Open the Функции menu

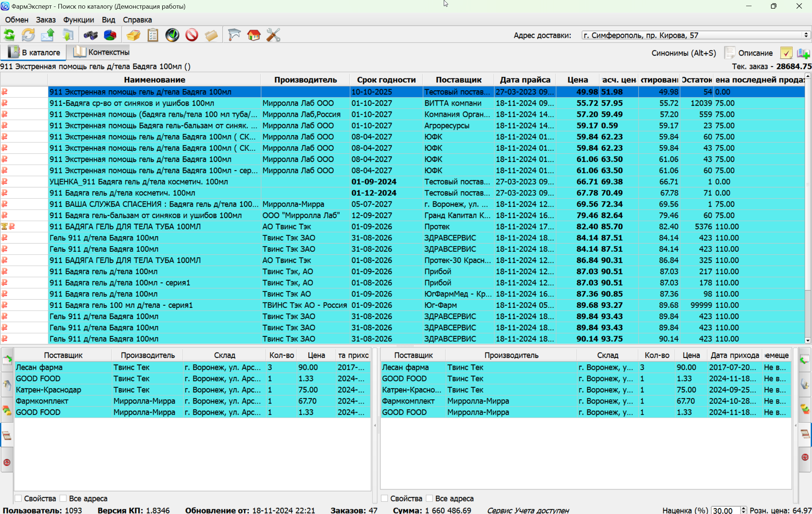pos(78,20)
